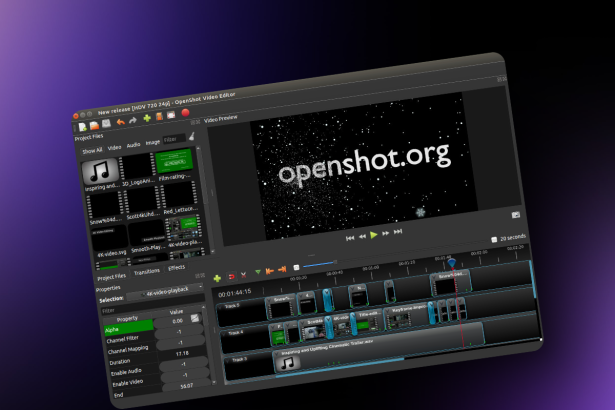Select the Image filter button

click(x=153, y=142)
